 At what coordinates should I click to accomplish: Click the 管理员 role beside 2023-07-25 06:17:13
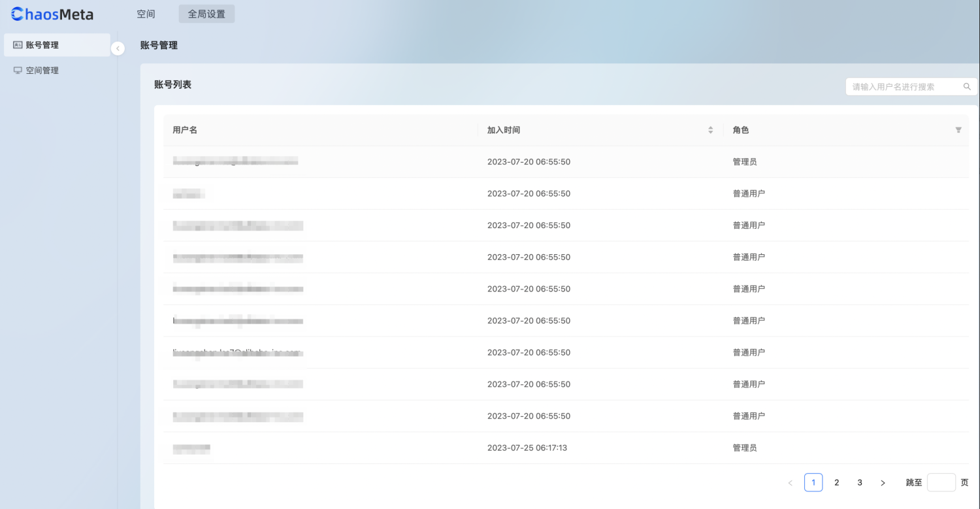[x=745, y=448]
